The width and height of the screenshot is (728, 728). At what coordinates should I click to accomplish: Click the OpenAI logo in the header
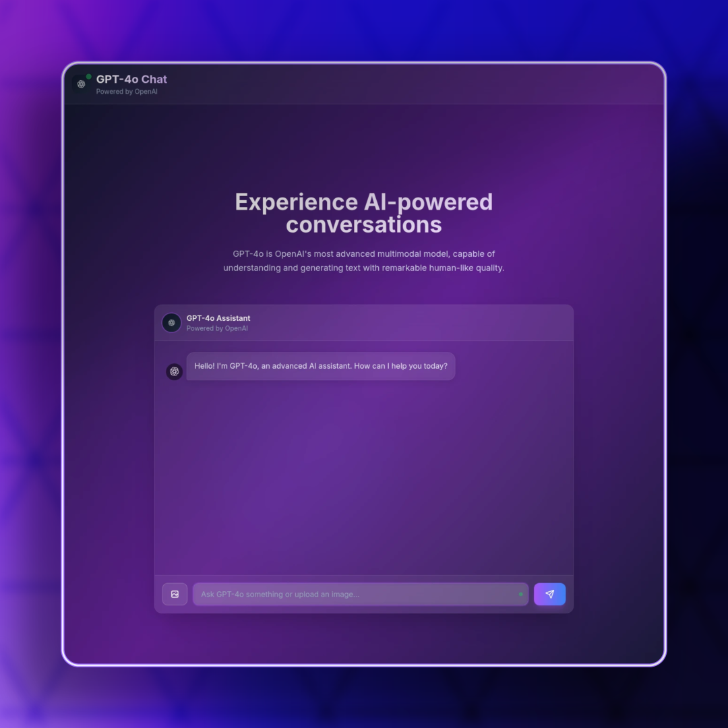click(x=82, y=84)
